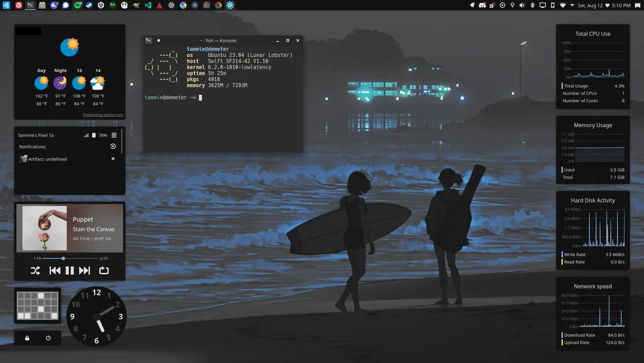Open Discord from the system tray
This screenshot has height=363, width=644.
482,5
